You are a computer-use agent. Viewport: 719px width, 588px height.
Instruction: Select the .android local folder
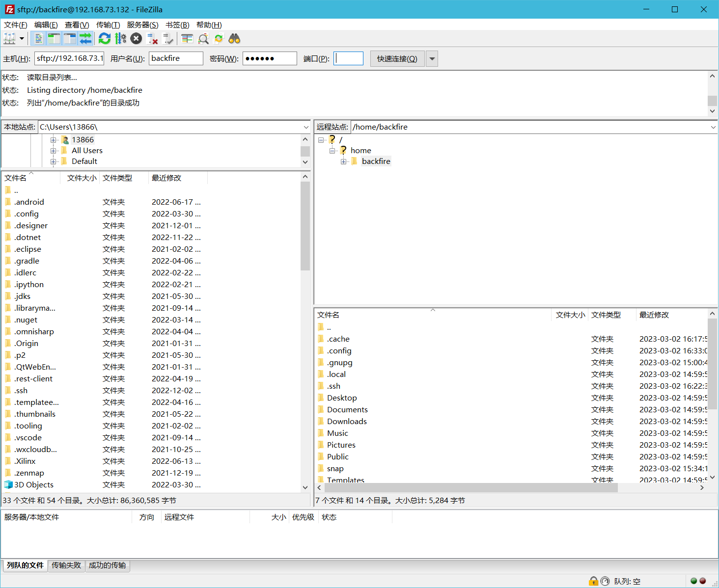[29, 202]
